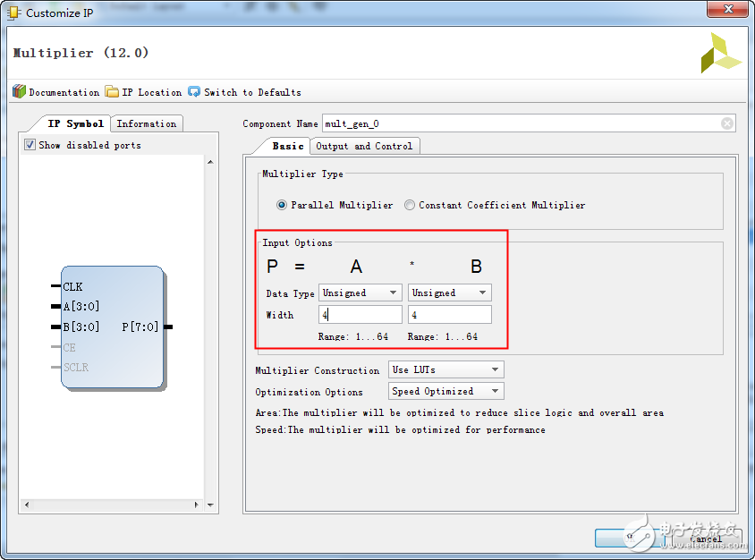This screenshot has height=560, width=755.
Task: Click the Cancel button
Action: (x=704, y=539)
